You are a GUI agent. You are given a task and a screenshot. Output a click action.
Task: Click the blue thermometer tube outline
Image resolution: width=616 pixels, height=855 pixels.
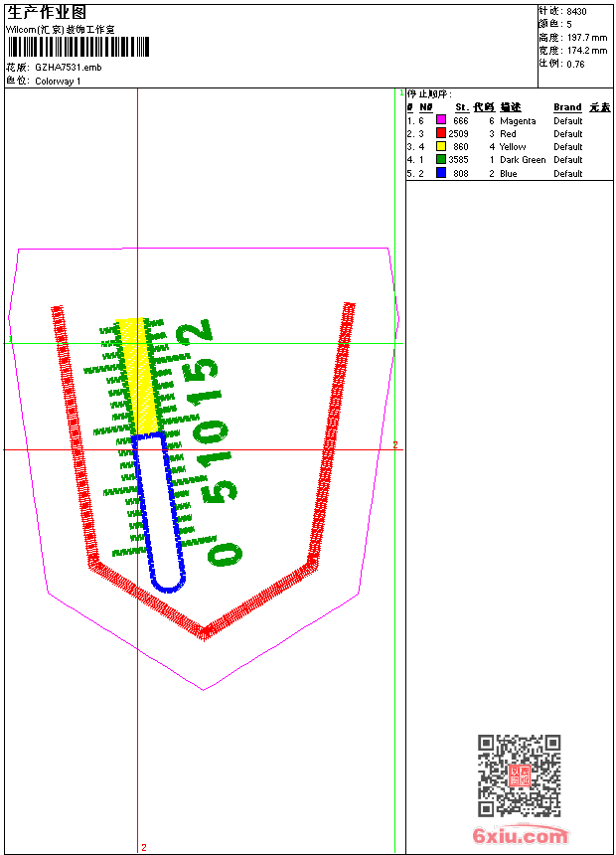[x=159, y=511]
